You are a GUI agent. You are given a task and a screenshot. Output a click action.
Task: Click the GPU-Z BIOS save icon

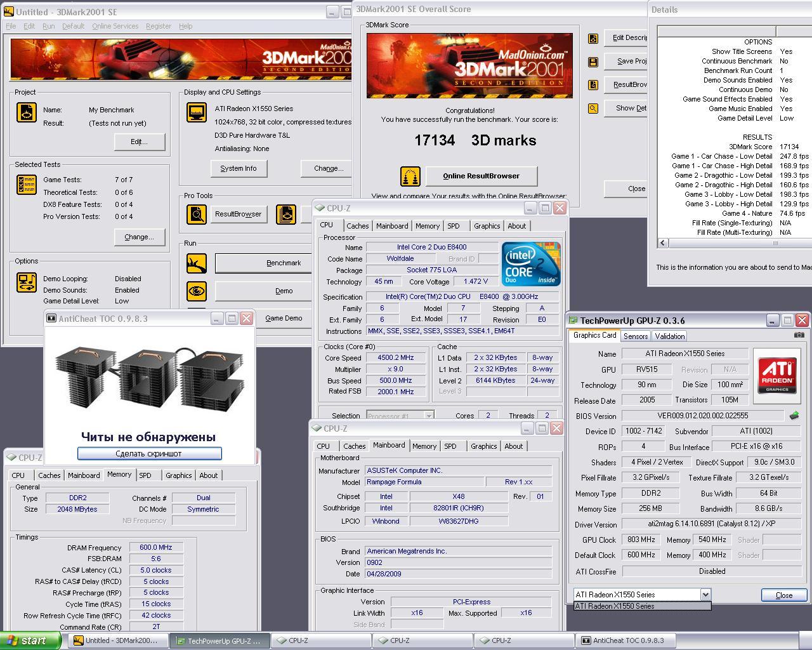[x=794, y=416]
